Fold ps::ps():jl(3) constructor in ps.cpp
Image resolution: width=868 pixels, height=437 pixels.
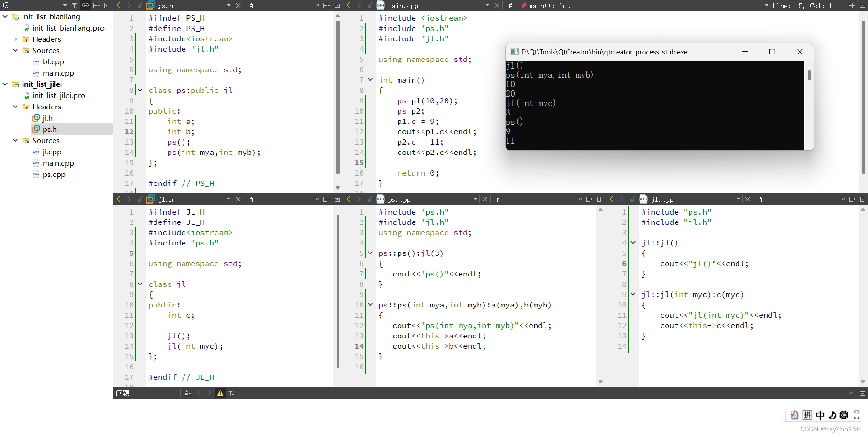click(x=370, y=253)
